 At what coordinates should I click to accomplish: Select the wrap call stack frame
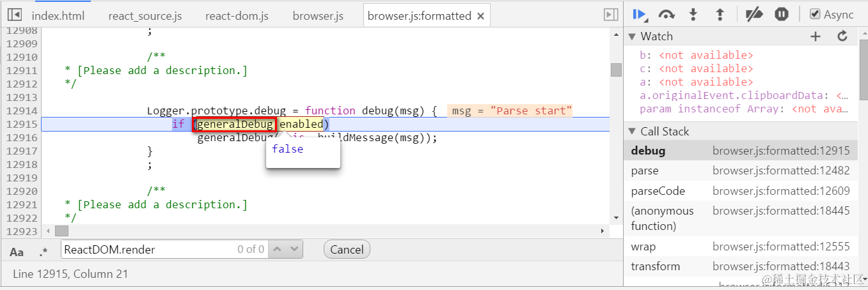click(740, 247)
